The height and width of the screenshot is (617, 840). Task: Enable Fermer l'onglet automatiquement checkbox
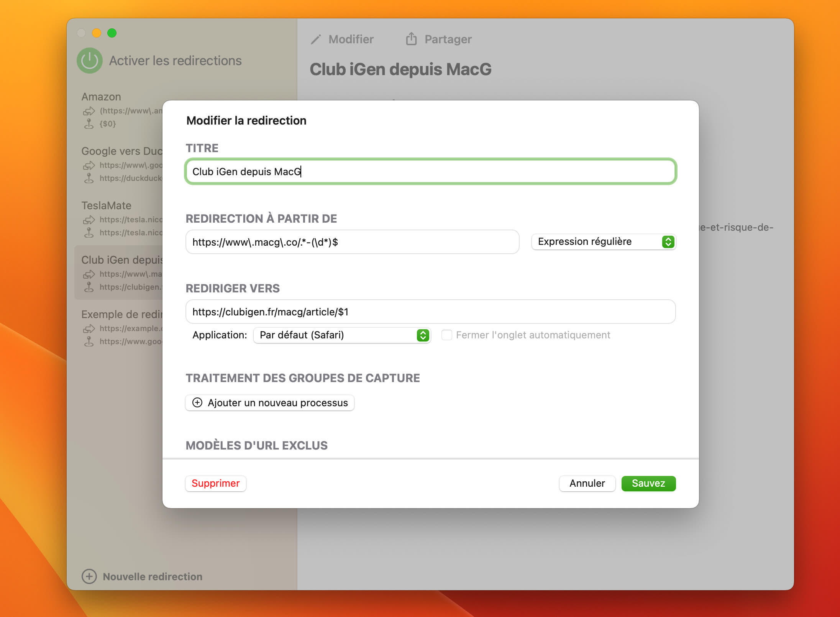[x=446, y=335]
